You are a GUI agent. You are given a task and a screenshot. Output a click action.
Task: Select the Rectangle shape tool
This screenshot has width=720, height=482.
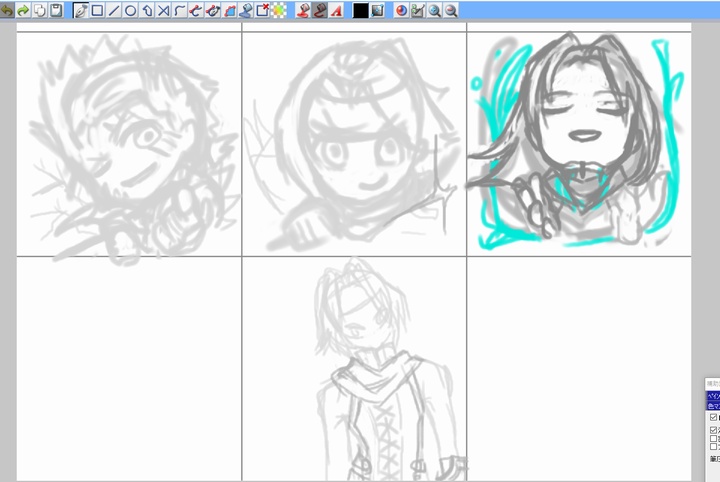(97, 10)
